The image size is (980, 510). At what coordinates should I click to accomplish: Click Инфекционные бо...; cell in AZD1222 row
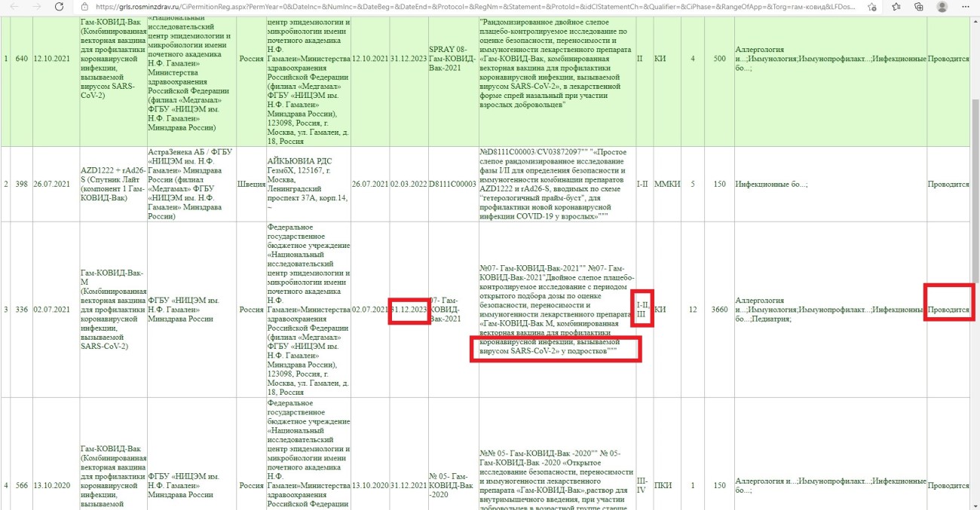pos(771,184)
